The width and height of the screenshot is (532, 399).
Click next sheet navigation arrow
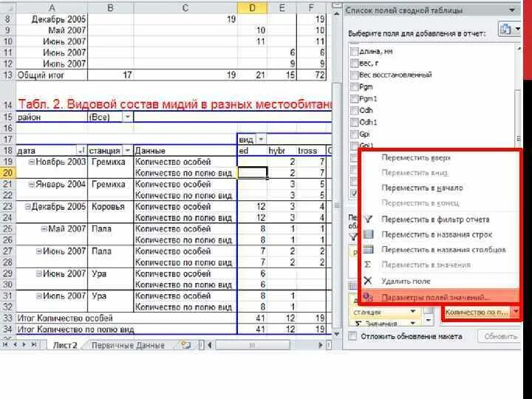tap(24, 345)
